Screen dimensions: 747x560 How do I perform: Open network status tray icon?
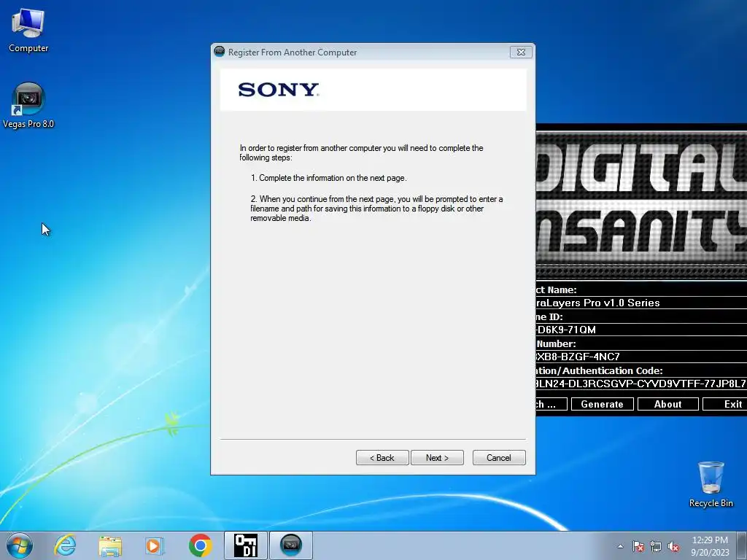click(x=656, y=546)
